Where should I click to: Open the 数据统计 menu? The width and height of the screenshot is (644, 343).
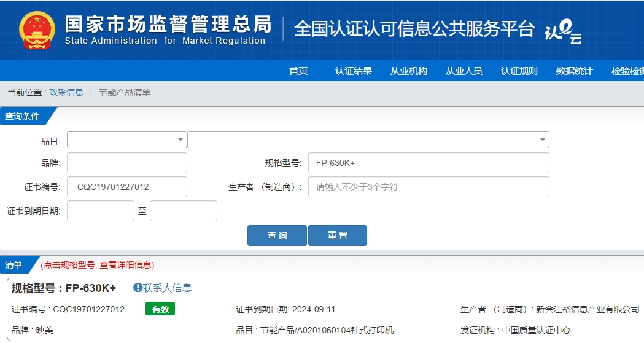pos(574,71)
